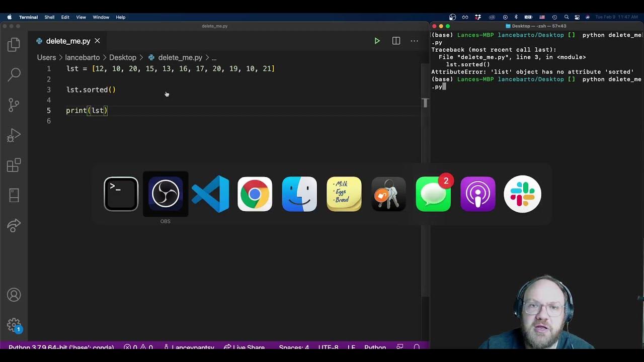Viewport: 644px width, 362px height.
Task: Switch to Messages in app switcher
Action: click(433, 194)
